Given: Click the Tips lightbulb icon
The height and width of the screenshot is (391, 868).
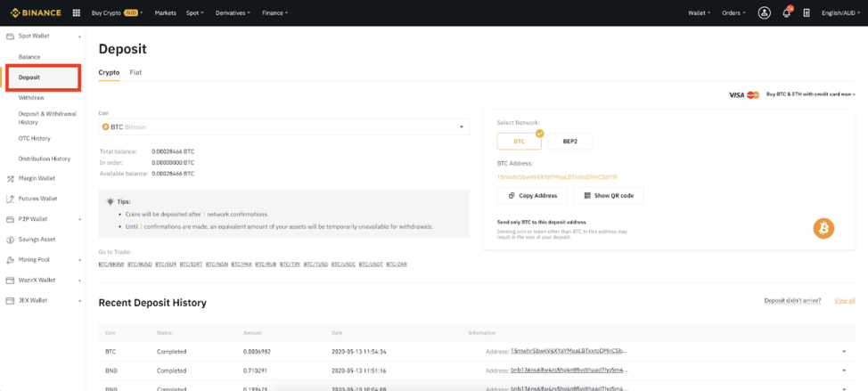Looking at the screenshot, I should [x=111, y=201].
